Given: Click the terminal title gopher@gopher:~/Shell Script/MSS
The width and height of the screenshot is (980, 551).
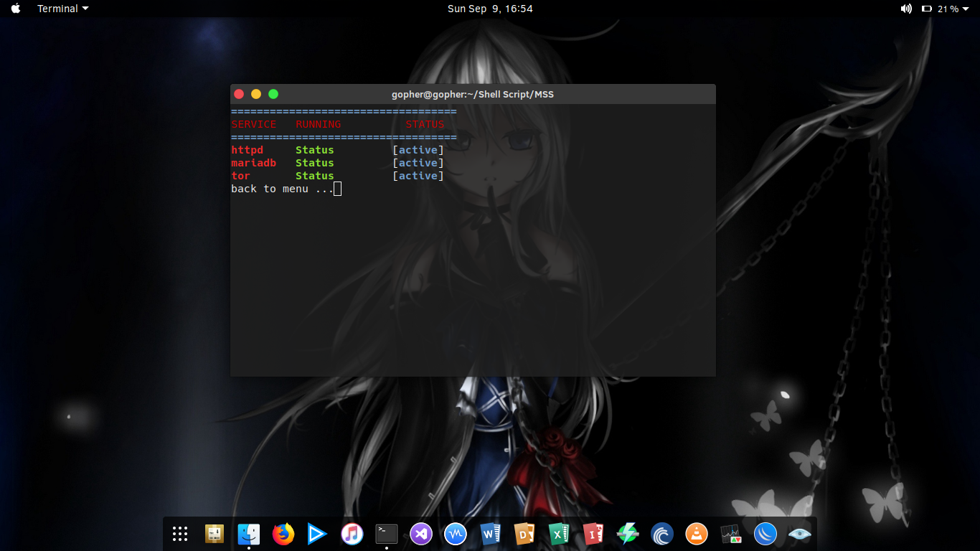Looking at the screenshot, I should [473, 94].
